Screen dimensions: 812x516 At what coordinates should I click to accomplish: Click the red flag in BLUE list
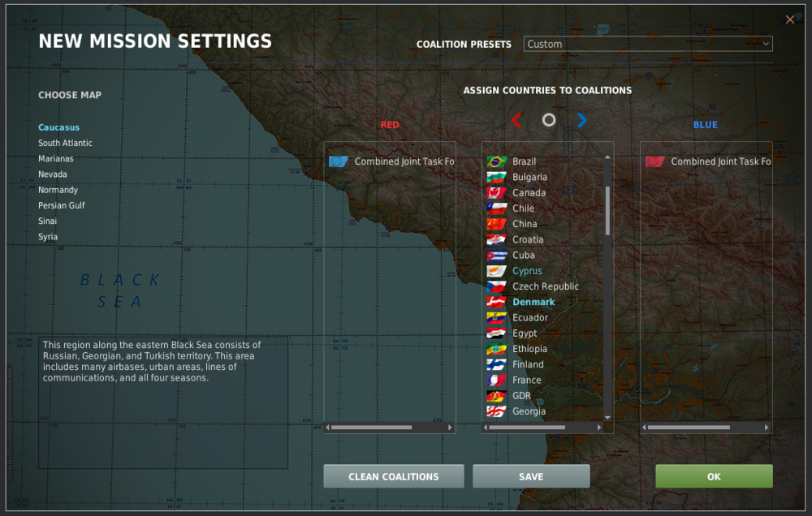tap(654, 161)
